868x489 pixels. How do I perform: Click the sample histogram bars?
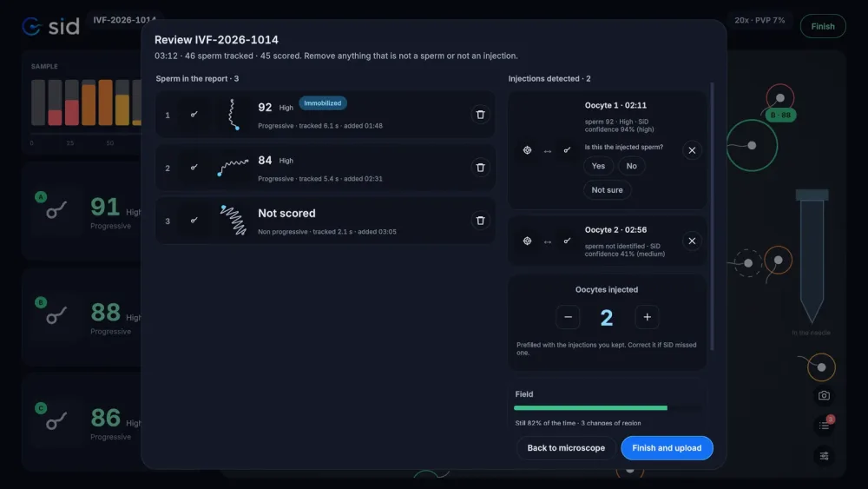pos(86,102)
